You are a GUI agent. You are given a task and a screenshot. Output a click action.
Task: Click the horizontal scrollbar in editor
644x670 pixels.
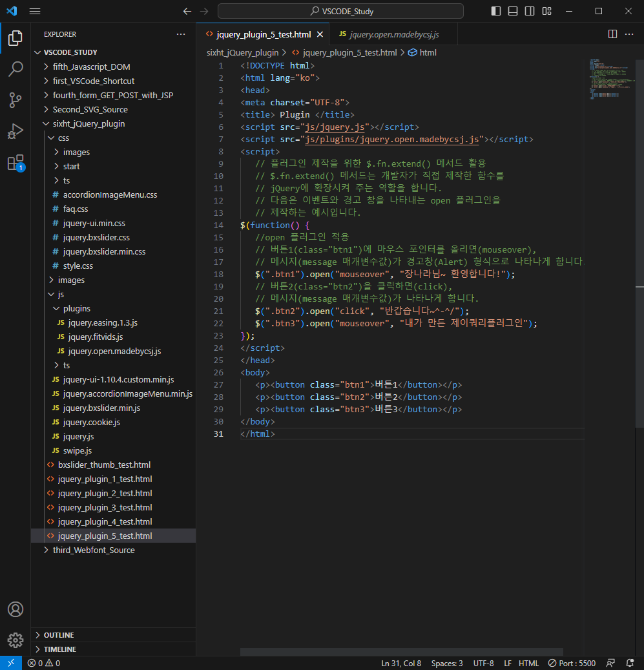click(x=401, y=652)
